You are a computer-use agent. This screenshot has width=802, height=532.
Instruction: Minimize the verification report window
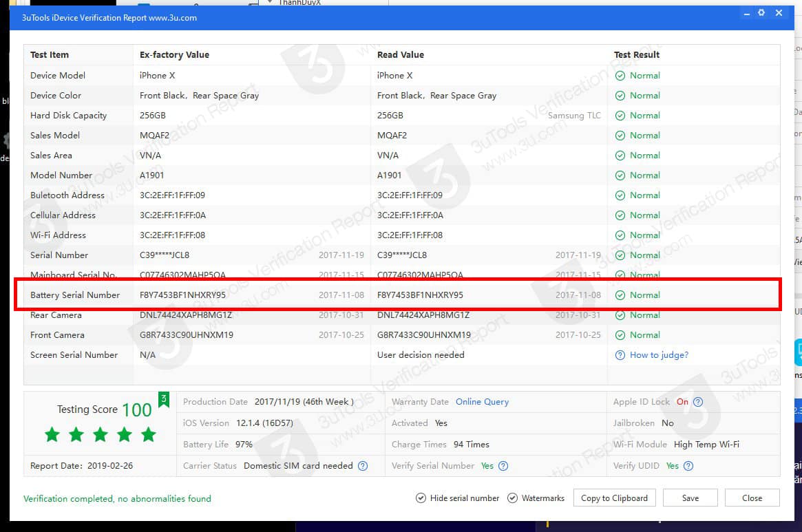click(x=746, y=13)
